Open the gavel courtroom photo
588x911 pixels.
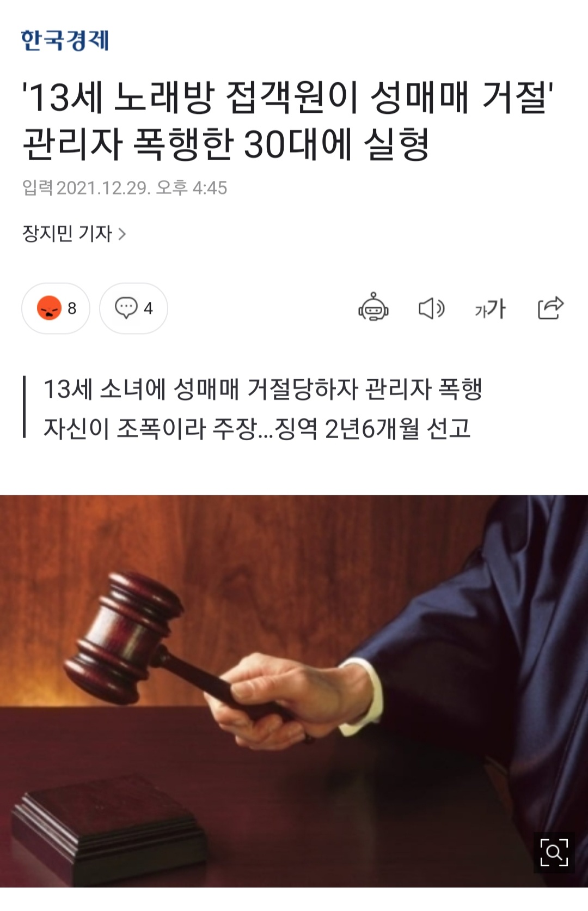[x=294, y=691]
